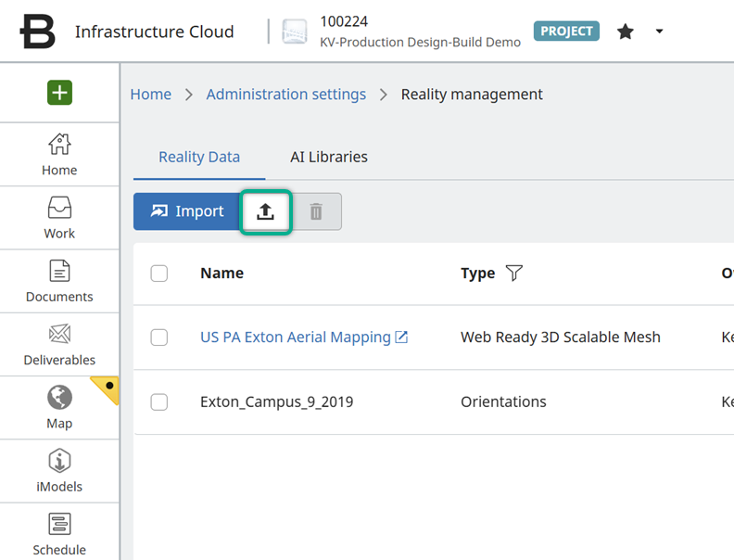Click the trash delete button
The image size is (734, 560).
tap(316, 212)
